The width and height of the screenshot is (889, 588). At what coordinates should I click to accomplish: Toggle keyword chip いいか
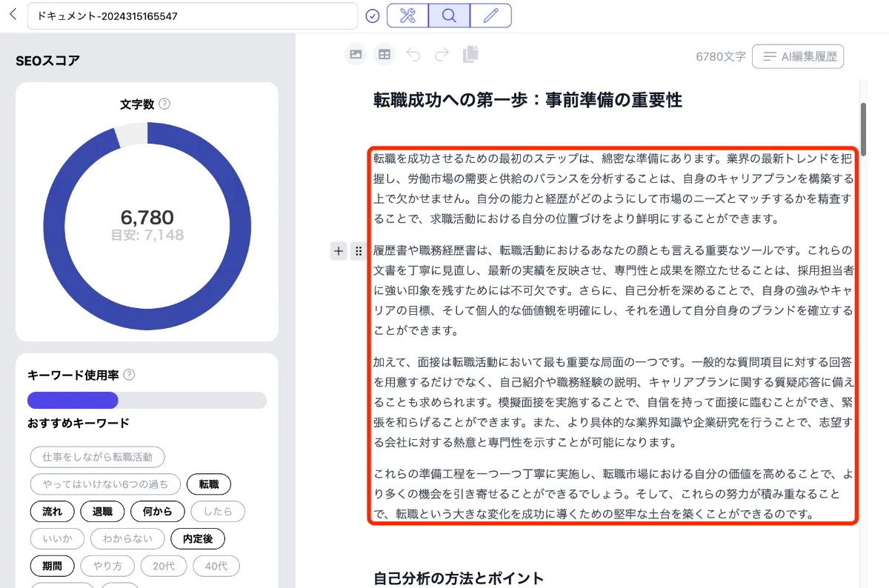(56, 539)
